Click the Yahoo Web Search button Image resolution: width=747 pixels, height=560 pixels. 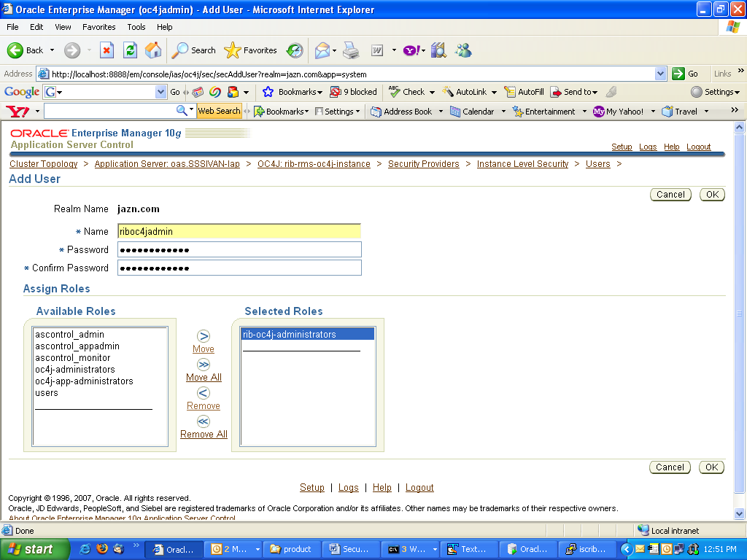(219, 111)
